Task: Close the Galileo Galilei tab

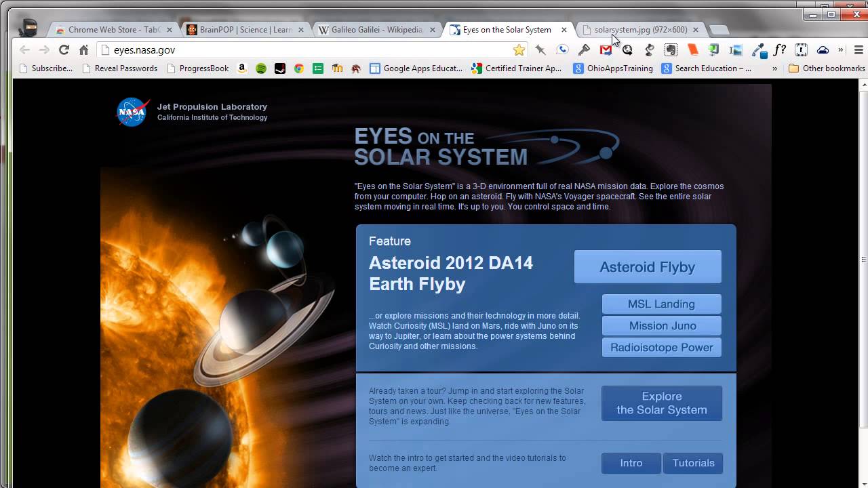Action: tap(433, 30)
